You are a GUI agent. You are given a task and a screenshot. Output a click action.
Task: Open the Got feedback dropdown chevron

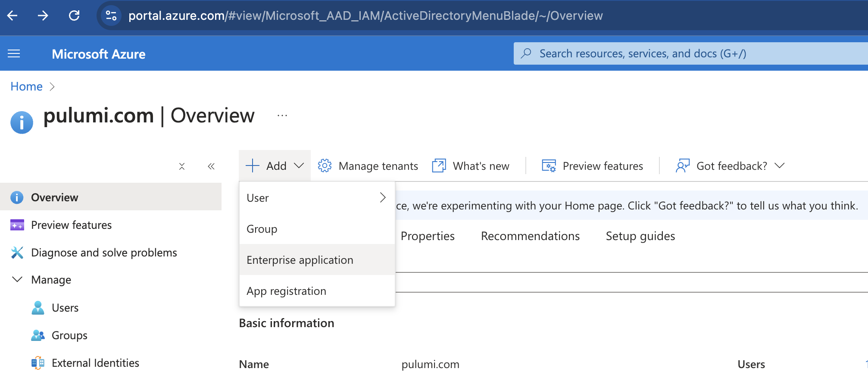pos(780,166)
